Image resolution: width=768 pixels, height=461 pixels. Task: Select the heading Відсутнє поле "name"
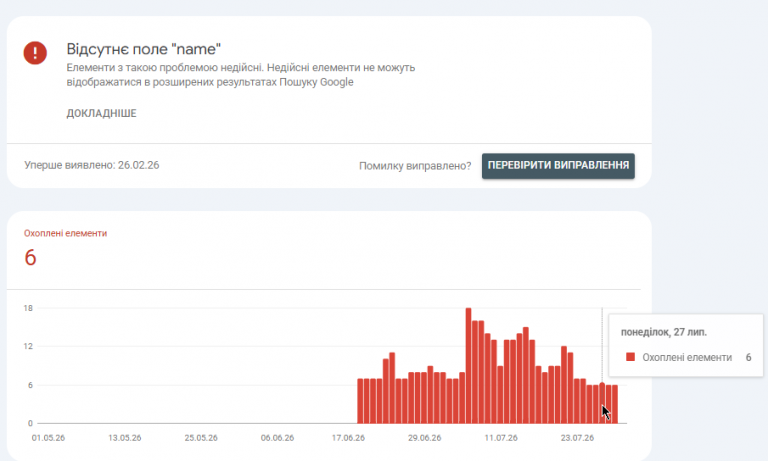point(144,49)
